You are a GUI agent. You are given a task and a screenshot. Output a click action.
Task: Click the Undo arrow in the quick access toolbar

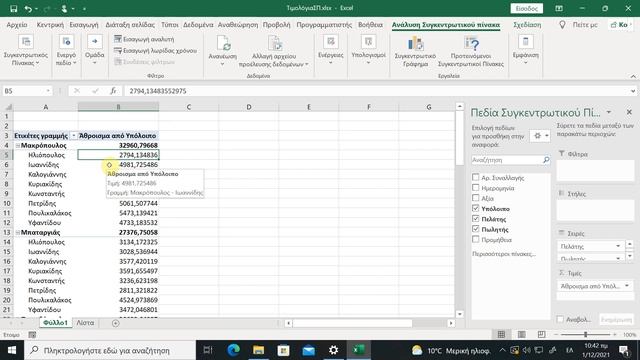click(x=28, y=9)
